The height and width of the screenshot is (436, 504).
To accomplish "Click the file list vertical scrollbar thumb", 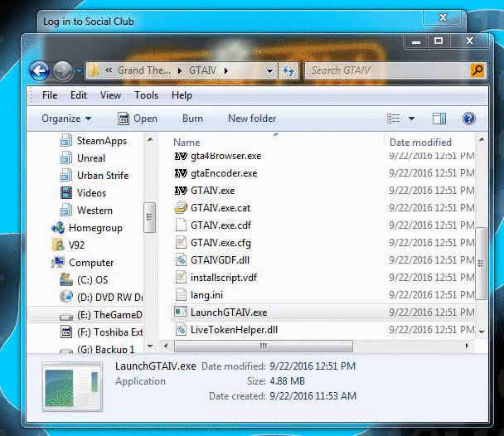I will pos(481,263).
